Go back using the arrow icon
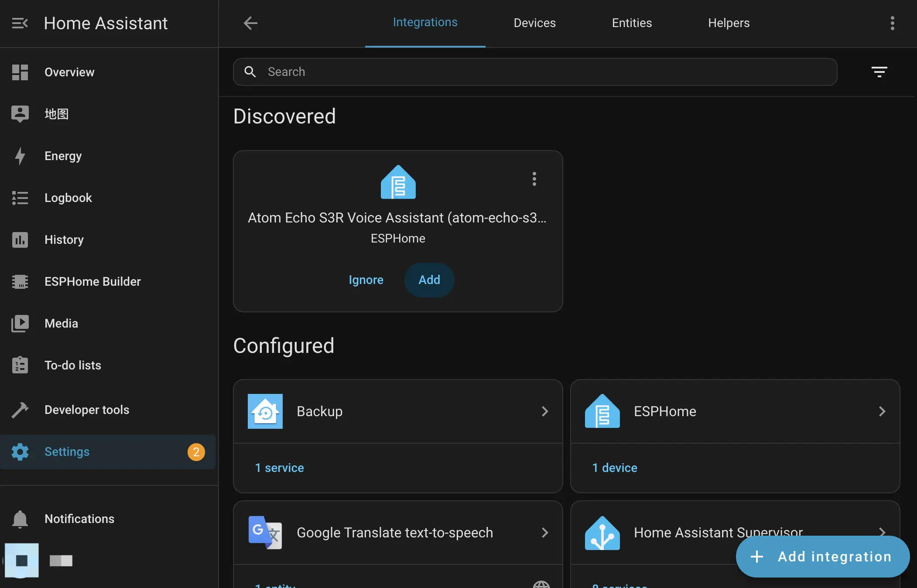Viewport: 917px width, 588px height. 250,23
